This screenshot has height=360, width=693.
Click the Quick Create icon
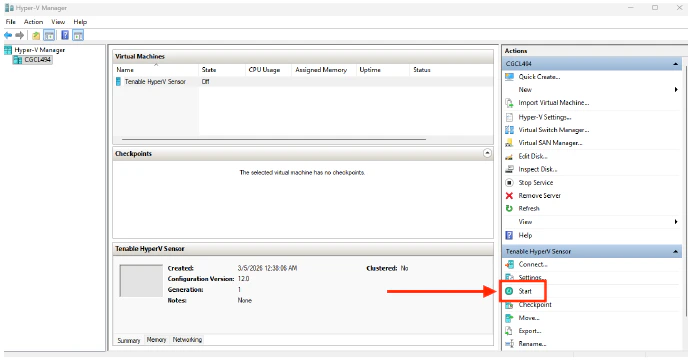click(x=509, y=76)
